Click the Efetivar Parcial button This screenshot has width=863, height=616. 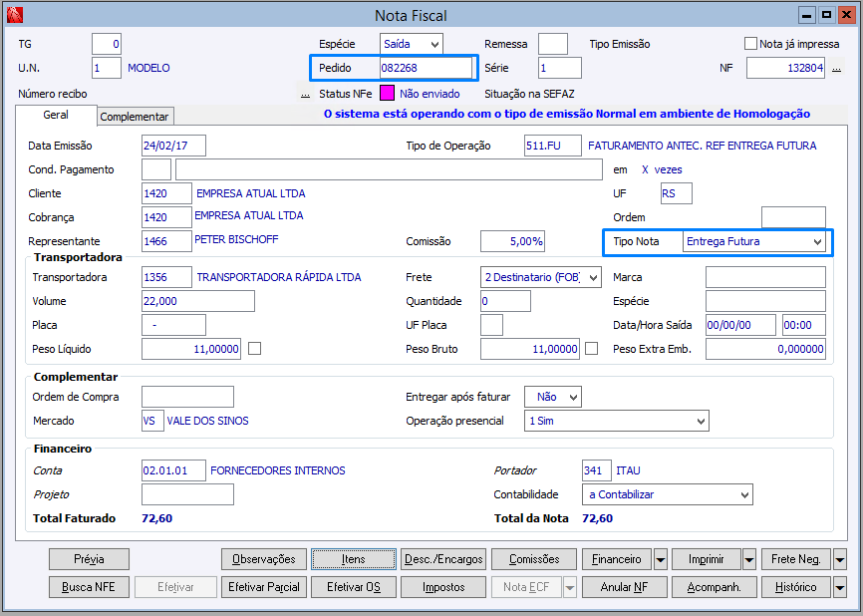pyautogui.click(x=264, y=587)
